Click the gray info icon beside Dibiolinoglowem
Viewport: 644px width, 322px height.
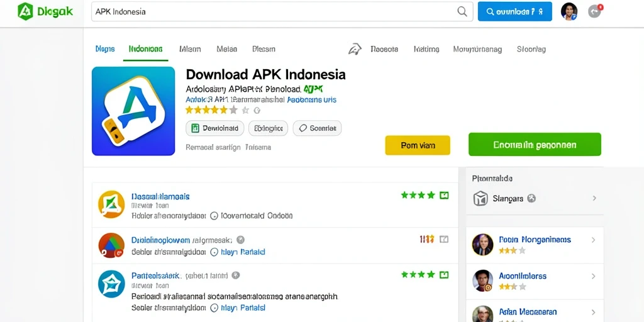coord(241,240)
